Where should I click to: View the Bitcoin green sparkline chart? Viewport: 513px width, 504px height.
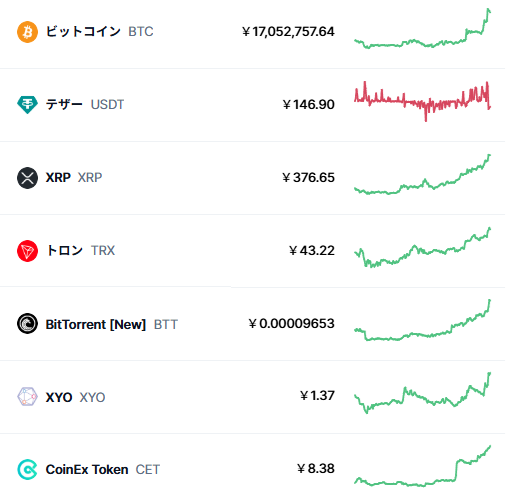(423, 29)
